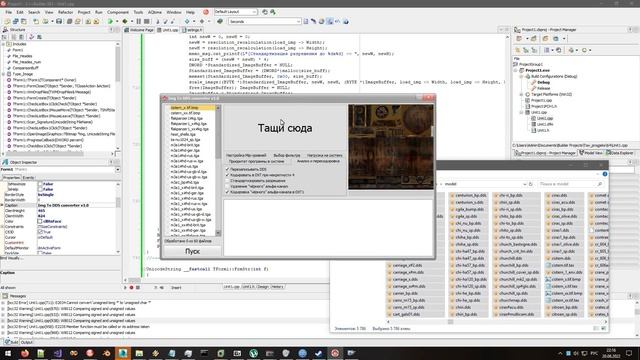The width and height of the screenshot is (640, 360).
Task: Click the Visual Studio icon in the taskbar
Action: point(58,353)
